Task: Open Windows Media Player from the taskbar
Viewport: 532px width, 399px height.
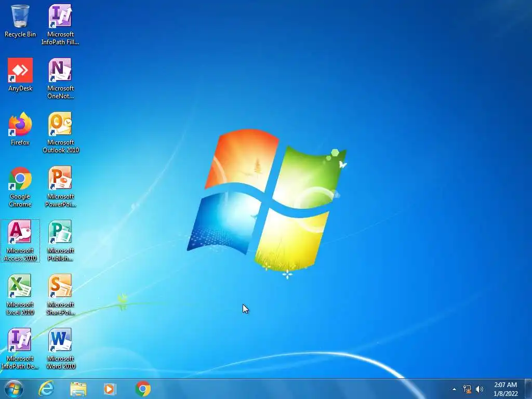Action: pos(110,389)
